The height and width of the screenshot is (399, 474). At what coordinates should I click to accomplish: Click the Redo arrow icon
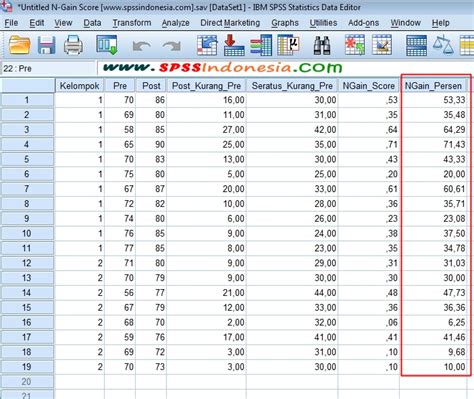tap(172, 46)
